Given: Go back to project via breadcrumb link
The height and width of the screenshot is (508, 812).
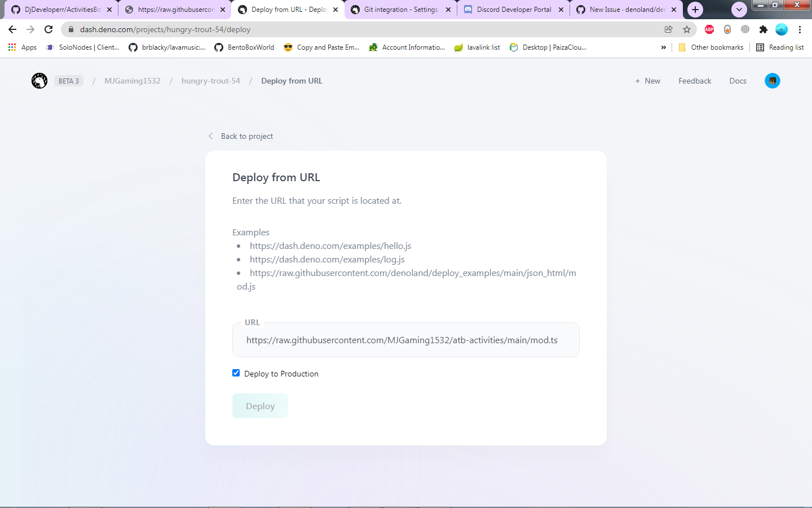Looking at the screenshot, I should click(247, 136).
